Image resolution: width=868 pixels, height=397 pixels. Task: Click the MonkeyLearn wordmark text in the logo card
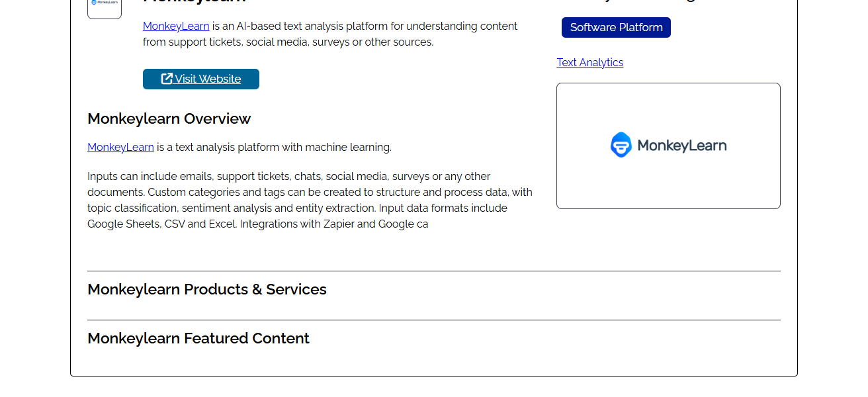[681, 145]
